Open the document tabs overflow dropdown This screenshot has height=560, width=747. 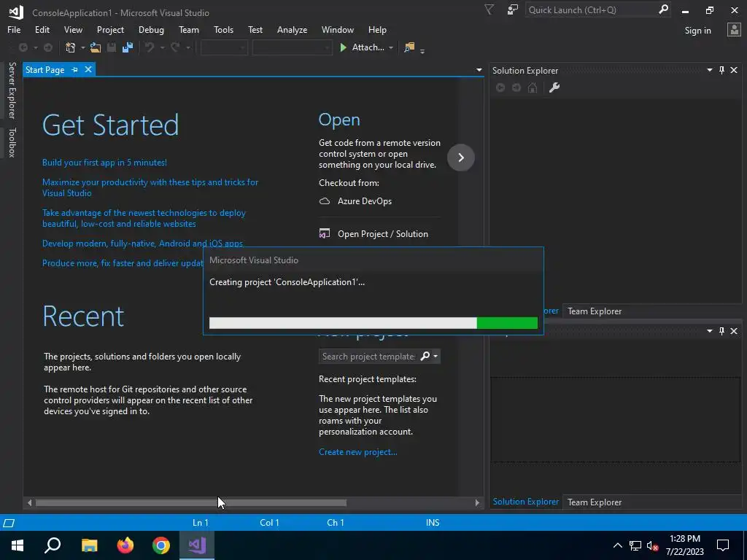pos(479,70)
